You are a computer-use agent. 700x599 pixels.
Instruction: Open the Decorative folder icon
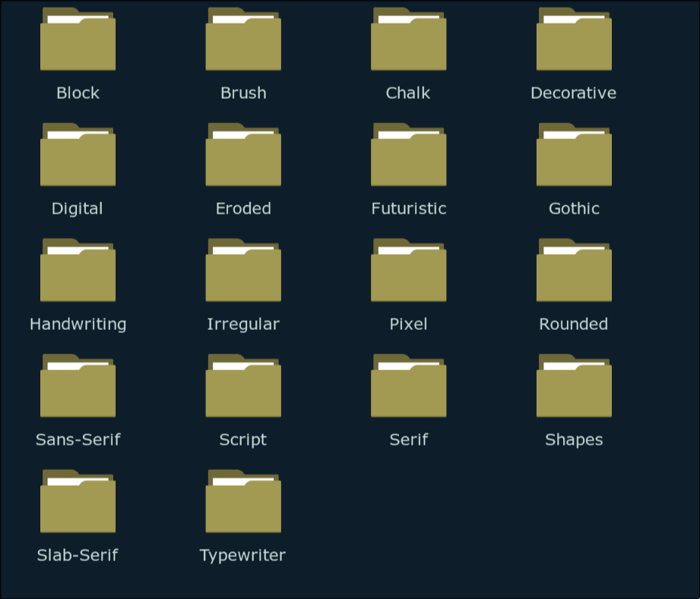coord(574,39)
